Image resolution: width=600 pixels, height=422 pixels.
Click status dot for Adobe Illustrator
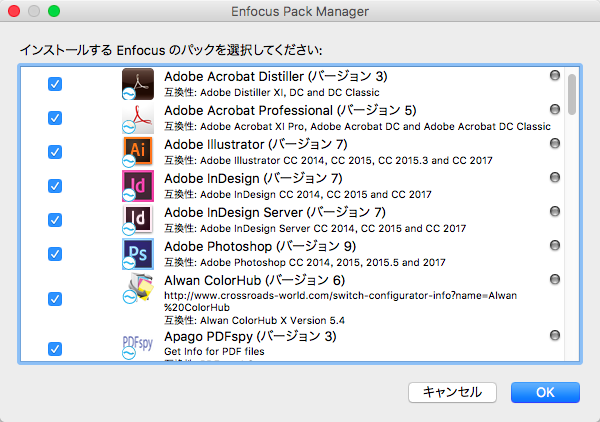coord(555,143)
